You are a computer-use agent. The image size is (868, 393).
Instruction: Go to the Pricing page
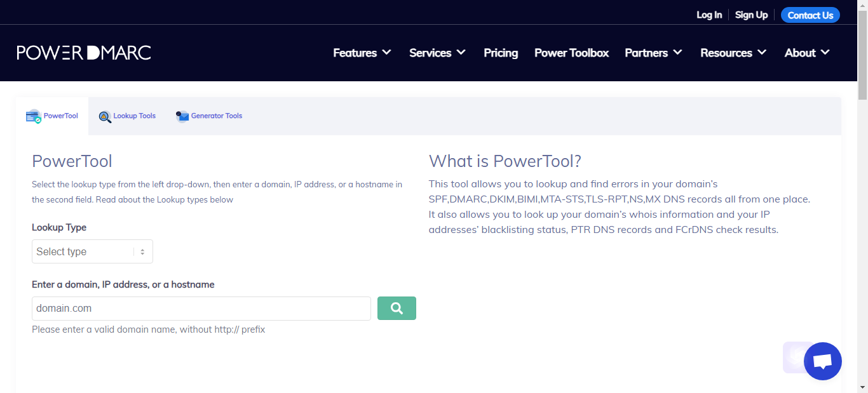click(x=501, y=53)
